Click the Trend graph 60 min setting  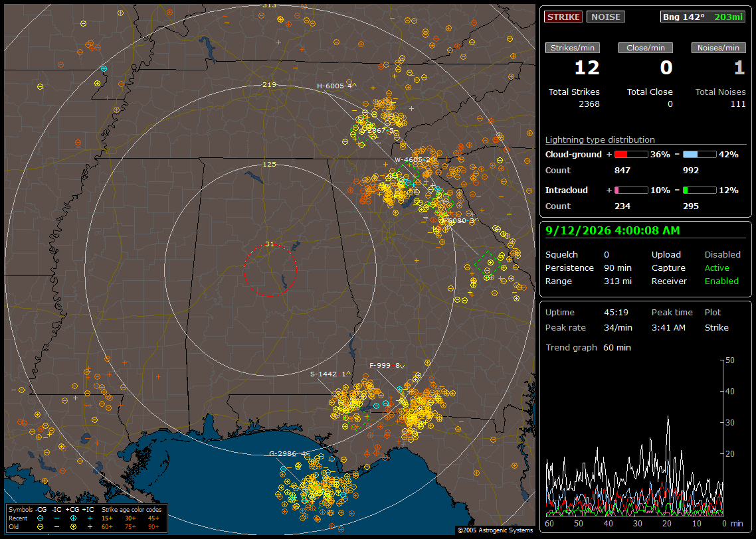(x=617, y=347)
